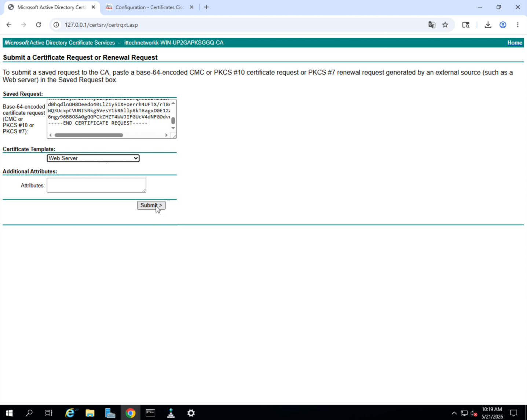Click the Microsoft Active Directory Certificate Services banner text
The height and width of the screenshot is (420, 527).
pos(60,43)
